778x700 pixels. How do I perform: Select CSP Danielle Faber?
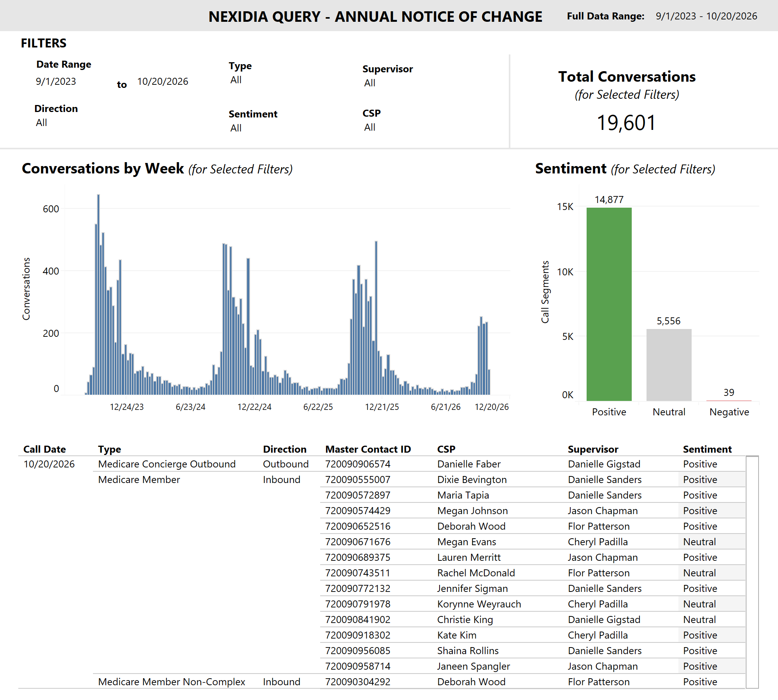click(x=469, y=464)
